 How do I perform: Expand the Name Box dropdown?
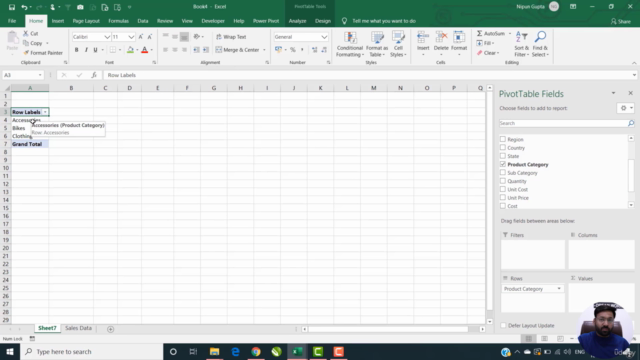click(40, 75)
